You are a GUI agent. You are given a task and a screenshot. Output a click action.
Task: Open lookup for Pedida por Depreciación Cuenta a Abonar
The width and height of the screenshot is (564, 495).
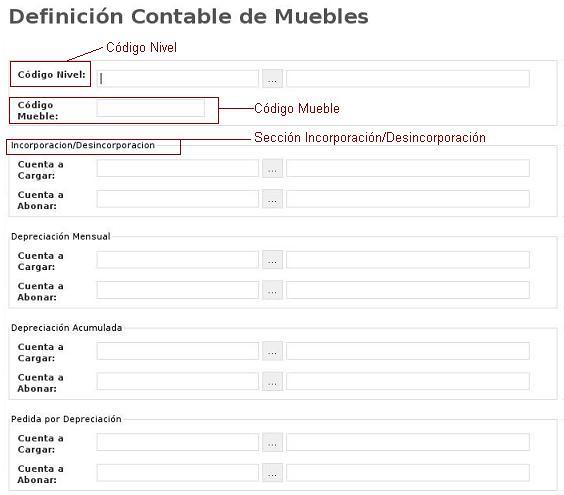[272, 473]
